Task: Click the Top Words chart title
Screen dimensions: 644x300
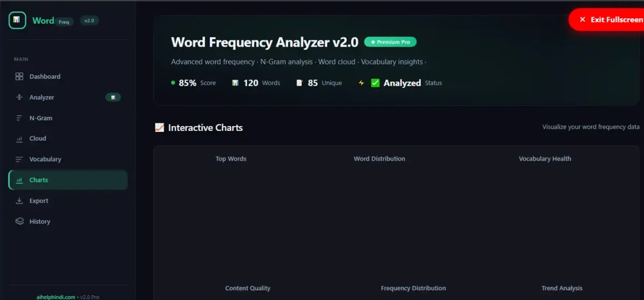Action: click(231, 159)
